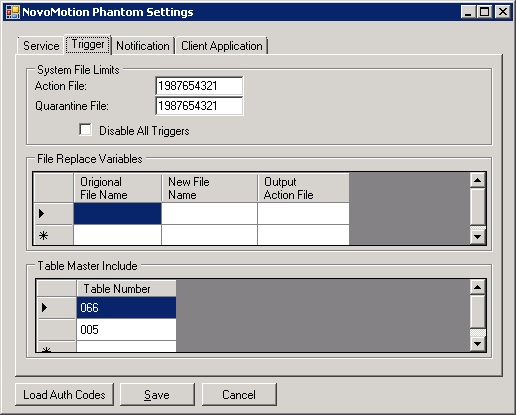The height and width of the screenshot is (415, 516).
Task: Click the New File Name column header
Action: point(209,188)
